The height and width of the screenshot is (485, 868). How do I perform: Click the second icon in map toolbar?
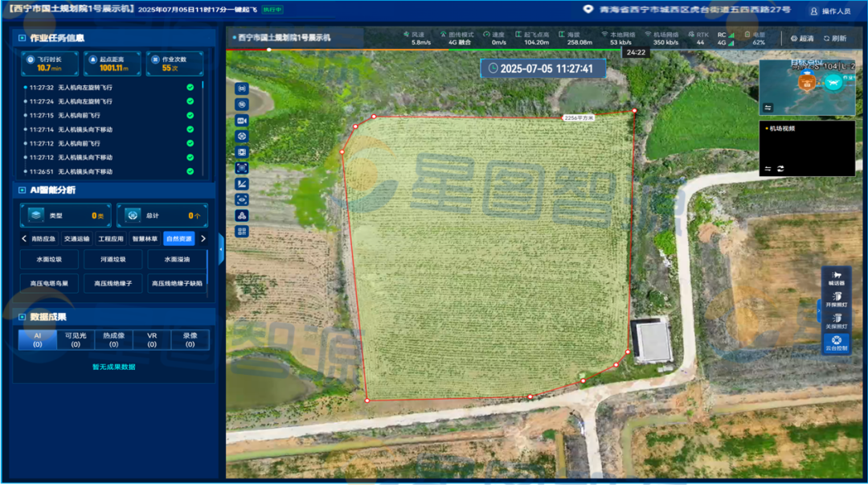click(x=242, y=105)
